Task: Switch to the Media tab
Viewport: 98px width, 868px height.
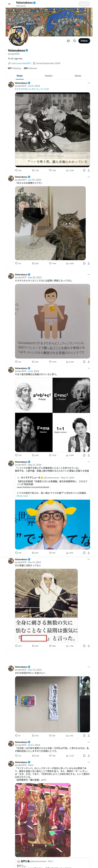Action: 78,76
